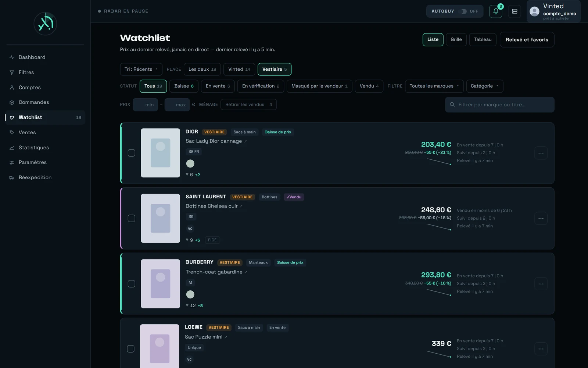Open the more options menu for Dior
Image resolution: width=588 pixels, height=368 pixels.
pyautogui.click(x=541, y=153)
